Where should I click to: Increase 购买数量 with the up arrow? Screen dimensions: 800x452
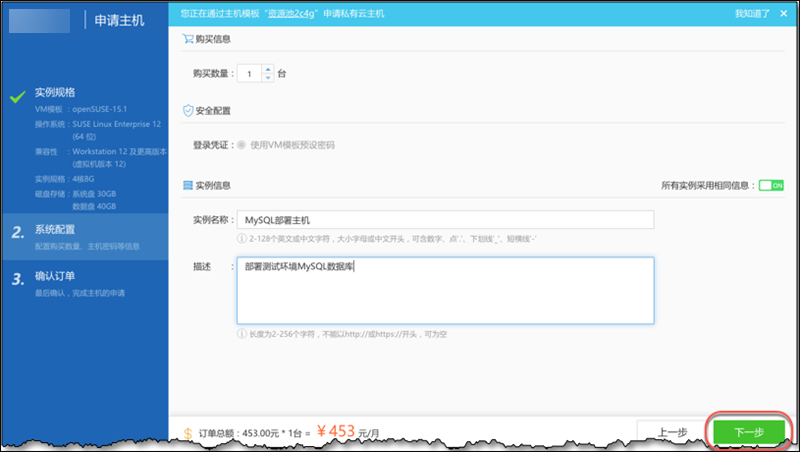(267, 68)
